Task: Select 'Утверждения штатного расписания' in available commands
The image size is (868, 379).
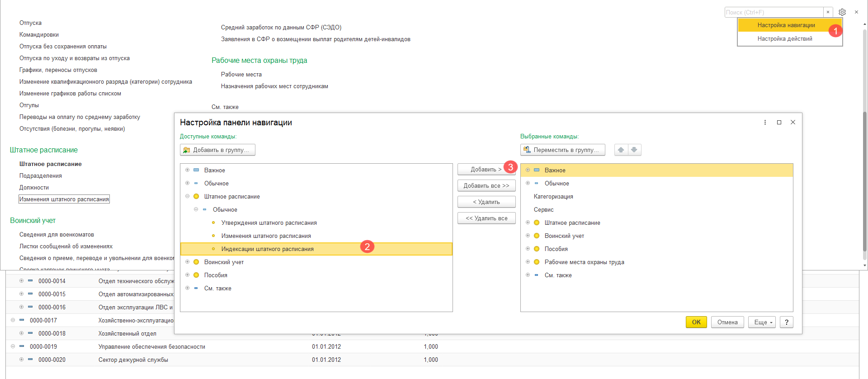Action: pyautogui.click(x=269, y=223)
